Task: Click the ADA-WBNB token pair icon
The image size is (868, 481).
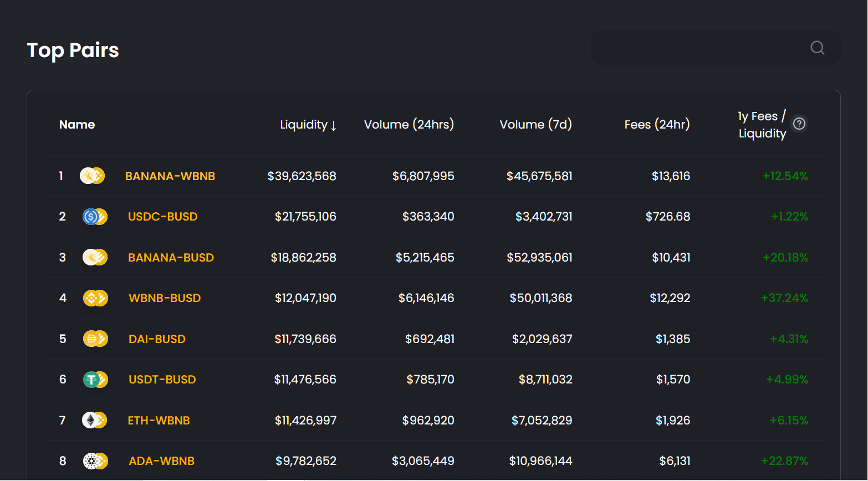Action: 95,461
